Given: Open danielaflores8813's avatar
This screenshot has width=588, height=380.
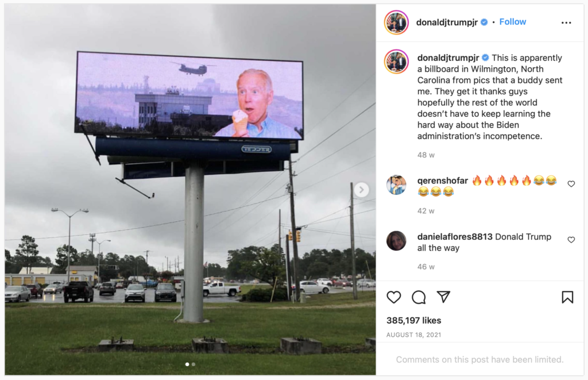Looking at the screenshot, I should point(396,241).
